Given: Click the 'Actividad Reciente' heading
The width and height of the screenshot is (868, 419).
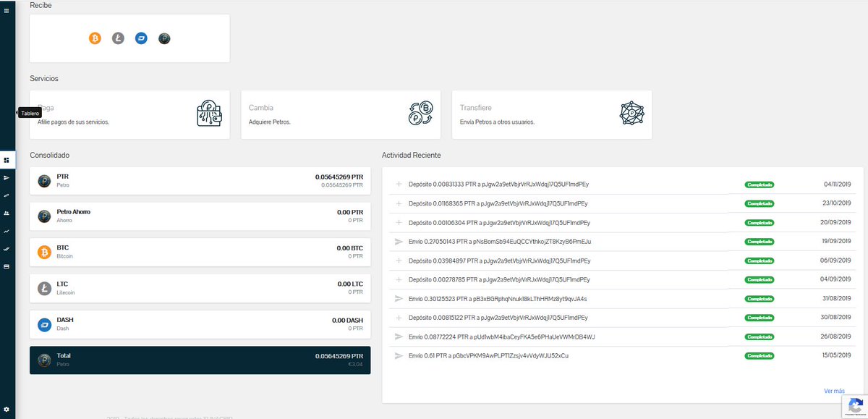Looking at the screenshot, I should pyautogui.click(x=411, y=156).
